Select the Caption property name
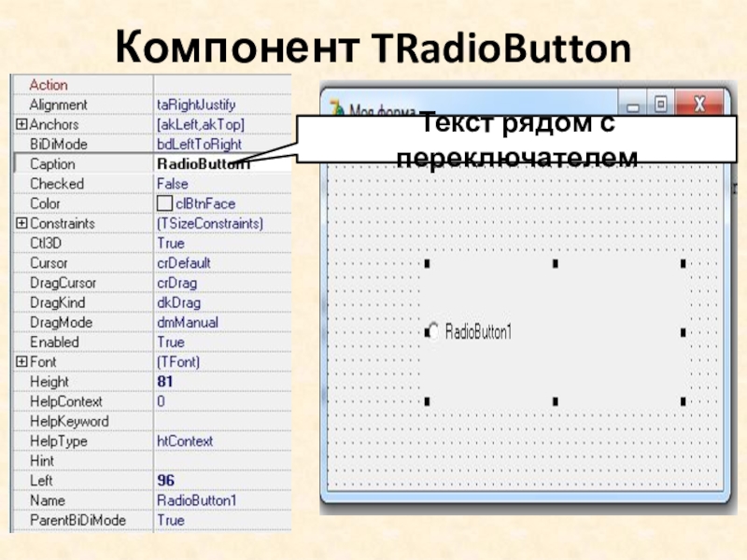 point(53,164)
